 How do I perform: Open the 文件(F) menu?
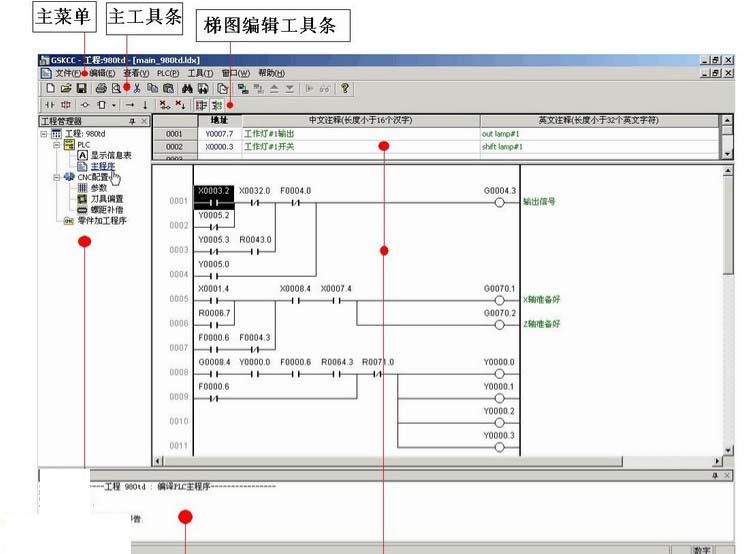tap(68, 73)
